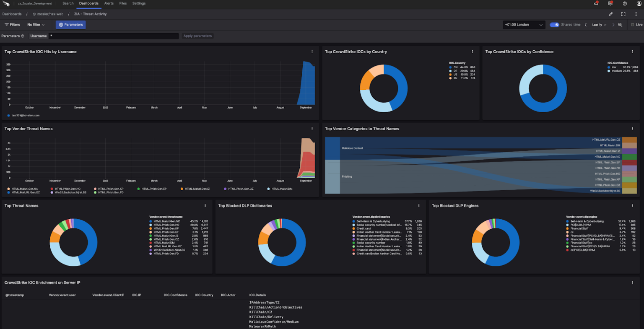
Task: Click the zoom-out magnifier icon in the time bar
Action: pos(620,25)
